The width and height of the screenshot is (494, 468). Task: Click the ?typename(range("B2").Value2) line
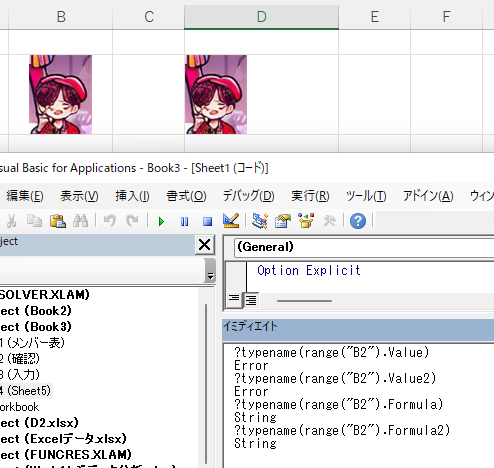coord(335,378)
